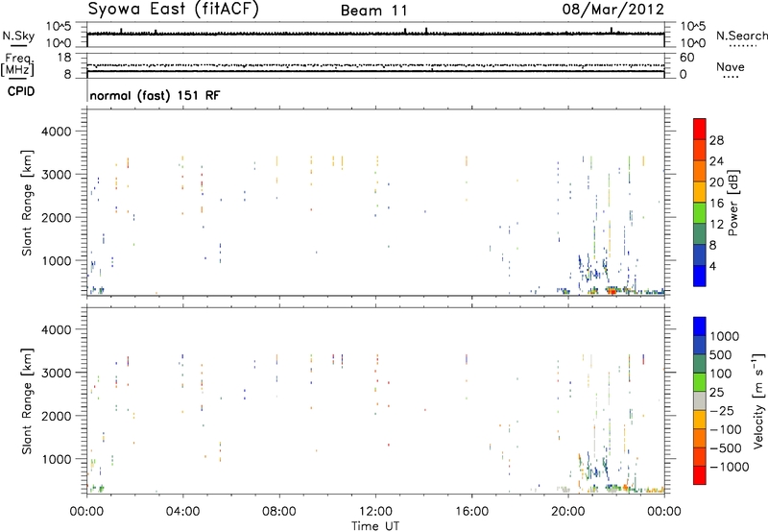Click the "16:00" time tick label
The height and width of the screenshot is (532, 768).
(x=471, y=512)
